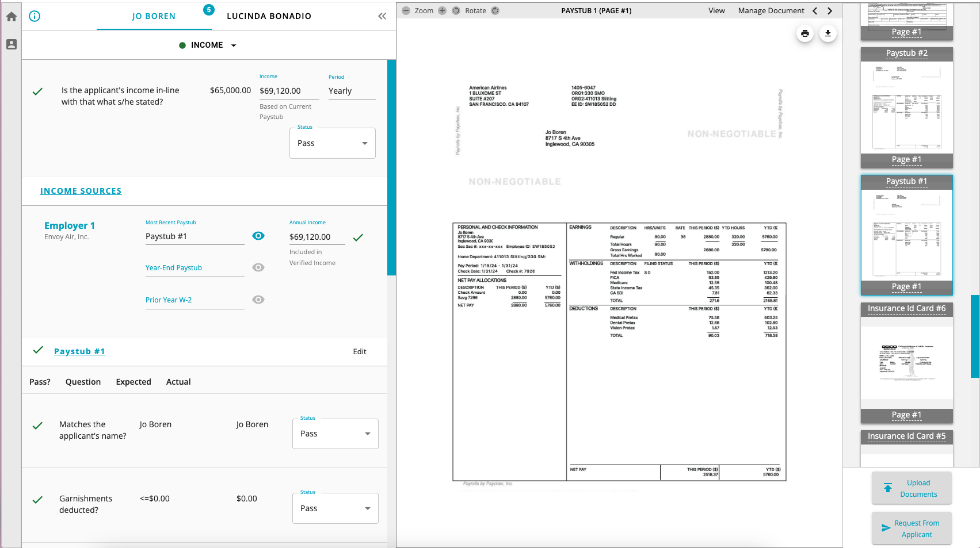Collapse panel with double chevron icon
Image resolution: width=980 pixels, height=548 pixels.
coord(382,16)
